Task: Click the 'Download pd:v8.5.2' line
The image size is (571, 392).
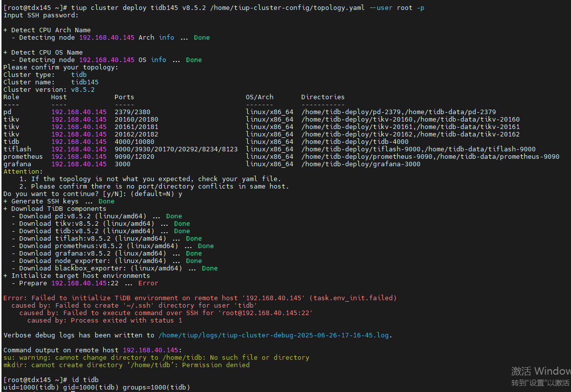Action: [x=97, y=216]
